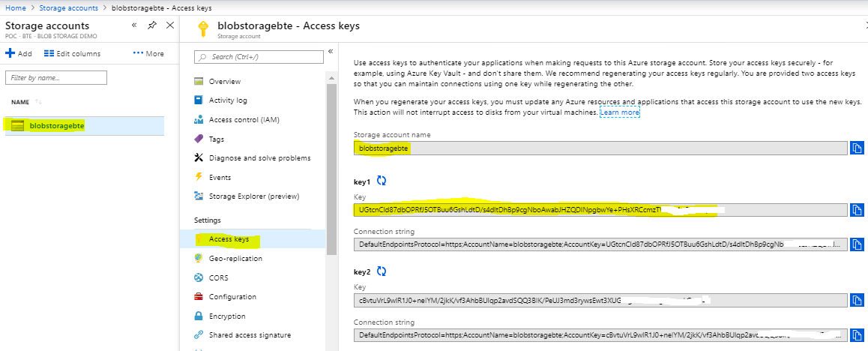Click the Storage account name field
The image size is (868, 351).
(600, 148)
